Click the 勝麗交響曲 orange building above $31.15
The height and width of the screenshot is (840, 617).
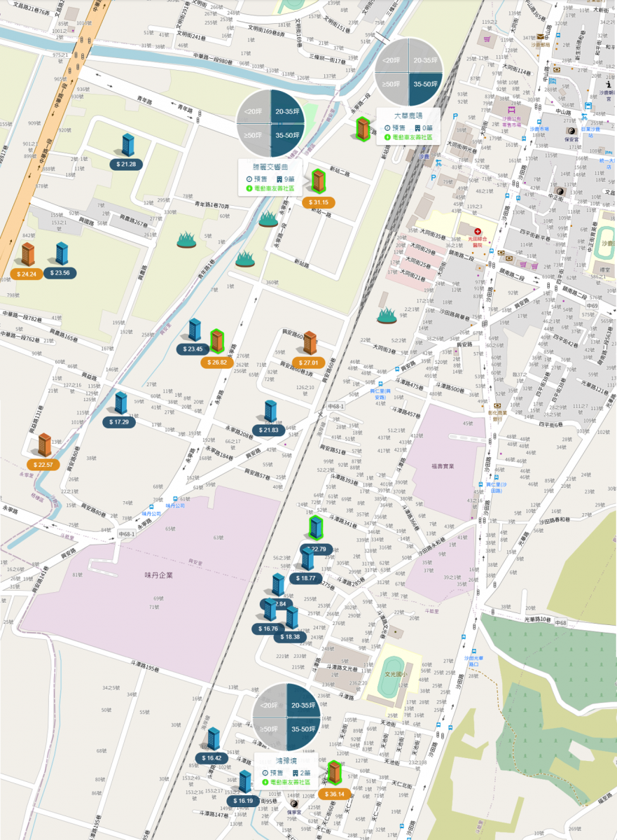(318, 182)
